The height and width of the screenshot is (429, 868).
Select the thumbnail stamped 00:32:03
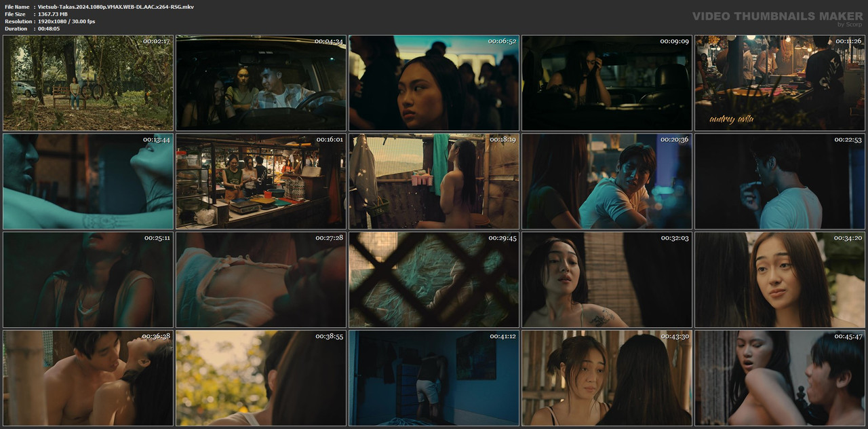point(607,280)
